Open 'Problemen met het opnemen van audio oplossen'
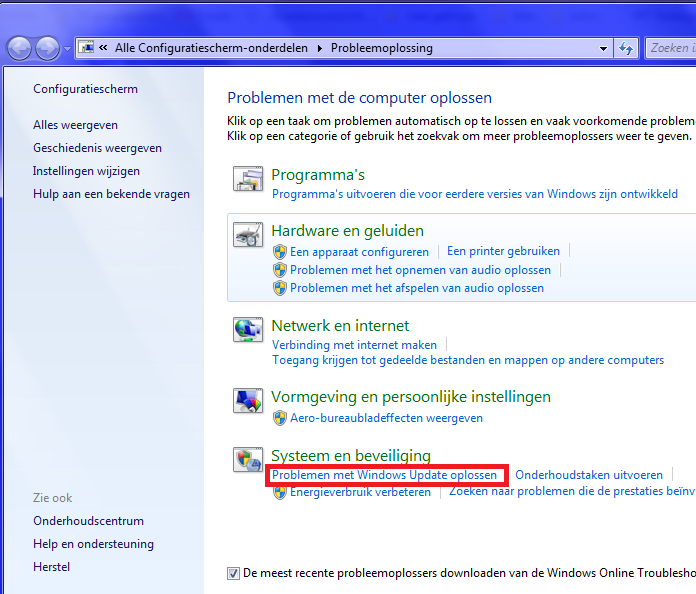 tap(420, 270)
